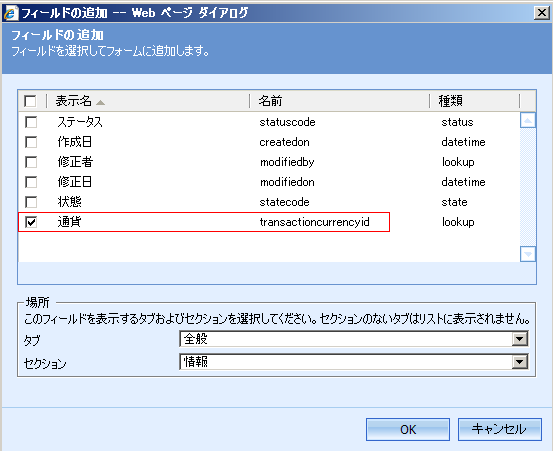Click the list scrollbar track
Image resolution: width=553 pixels, height=451 pixels.
[528, 187]
